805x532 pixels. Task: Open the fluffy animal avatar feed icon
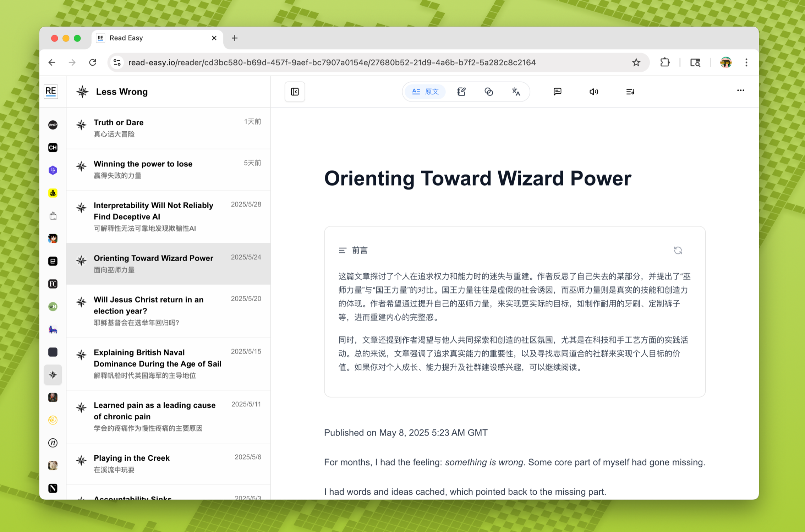coord(53,466)
